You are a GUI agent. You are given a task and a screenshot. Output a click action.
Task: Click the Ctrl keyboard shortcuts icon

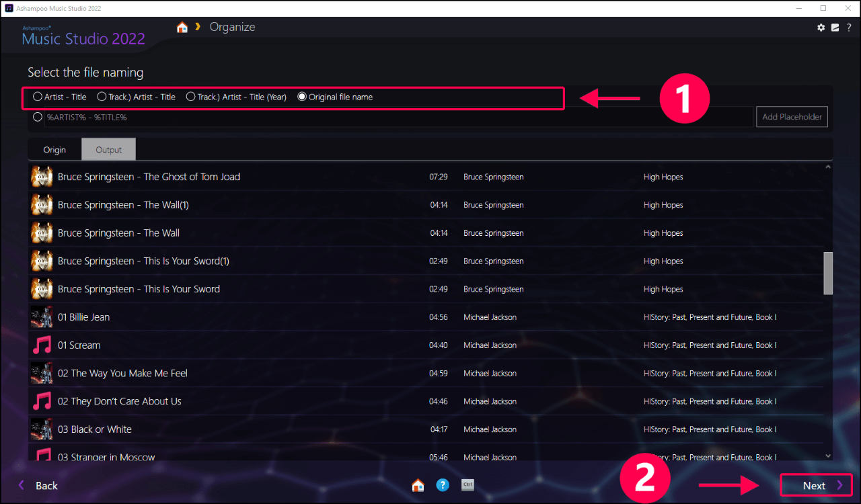click(x=467, y=485)
